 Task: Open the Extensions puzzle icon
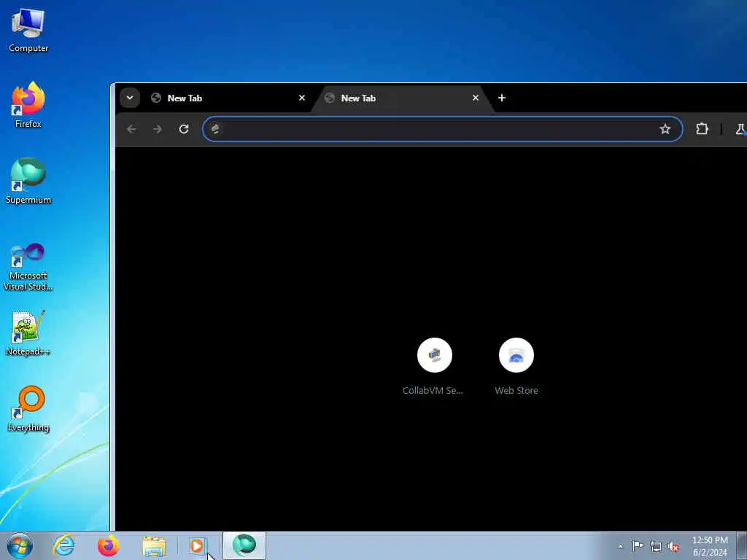tap(702, 129)
